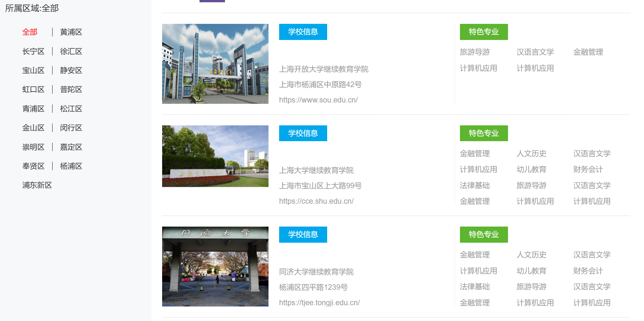Visit the cce.shu.edu.cn link

click(x=316, y=201)
